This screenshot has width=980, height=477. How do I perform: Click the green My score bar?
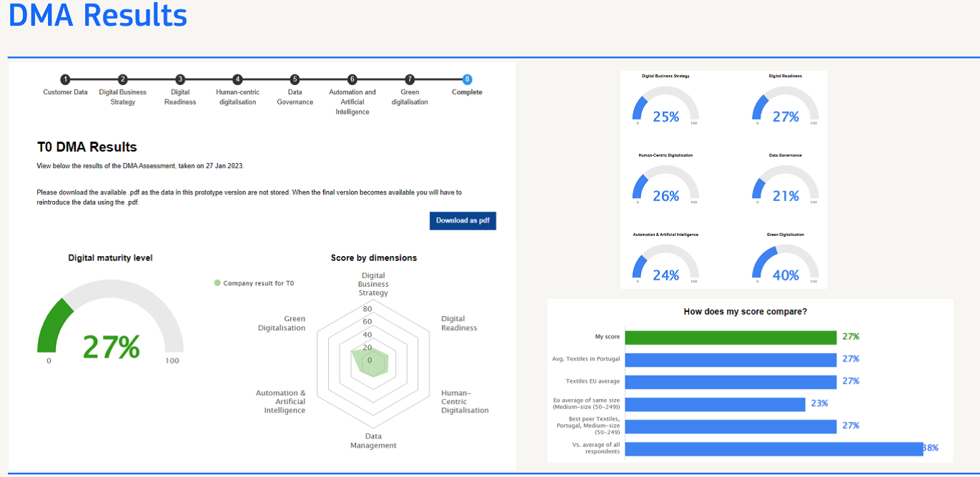coord(730,337)
